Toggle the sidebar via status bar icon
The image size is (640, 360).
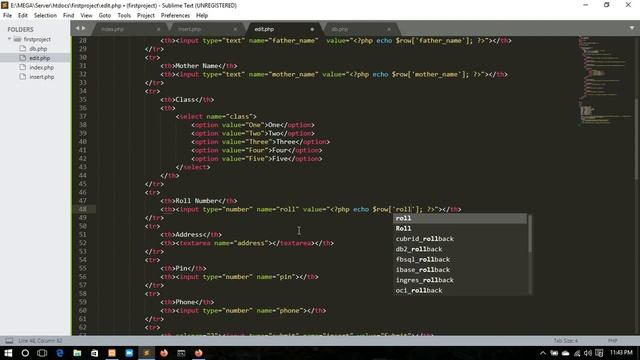9,340
